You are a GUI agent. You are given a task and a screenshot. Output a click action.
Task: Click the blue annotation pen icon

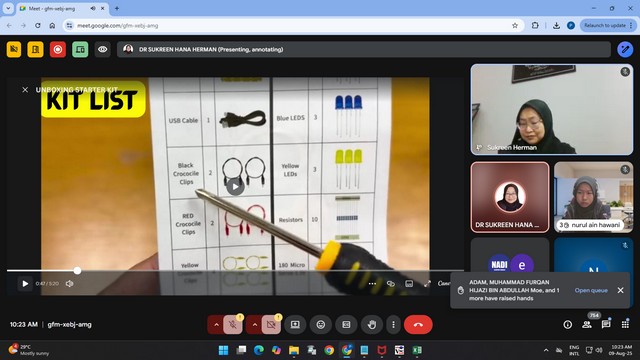625,49
